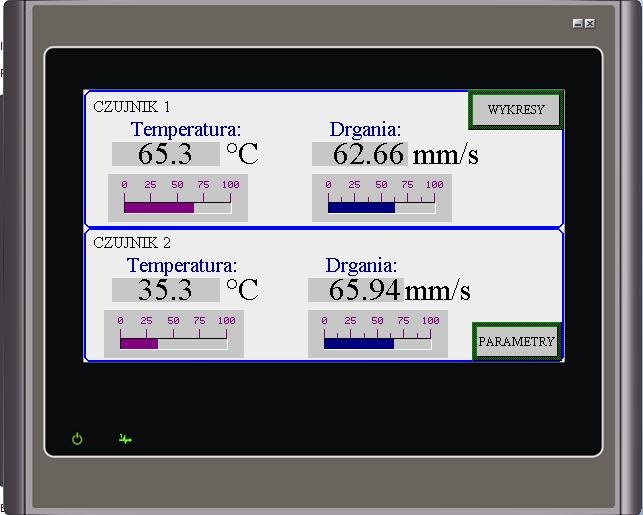Click the CZUJNIK 2 heading
Viewport: 643px width, 515px height.
click(132, 243)
